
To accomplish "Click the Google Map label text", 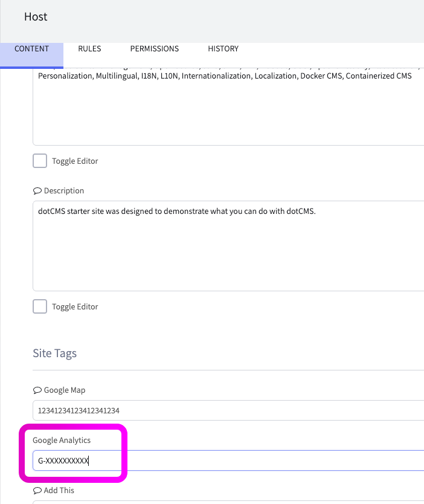I will (x=65, y=390).
